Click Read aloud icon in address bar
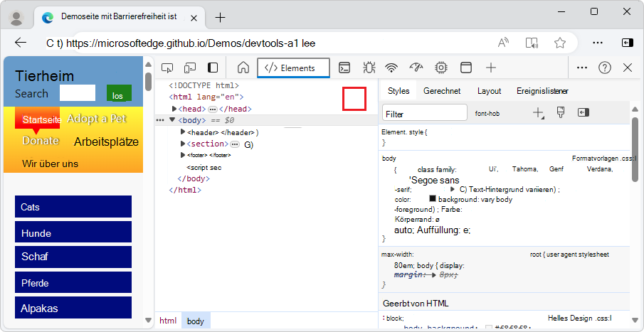 coord(503,43)
